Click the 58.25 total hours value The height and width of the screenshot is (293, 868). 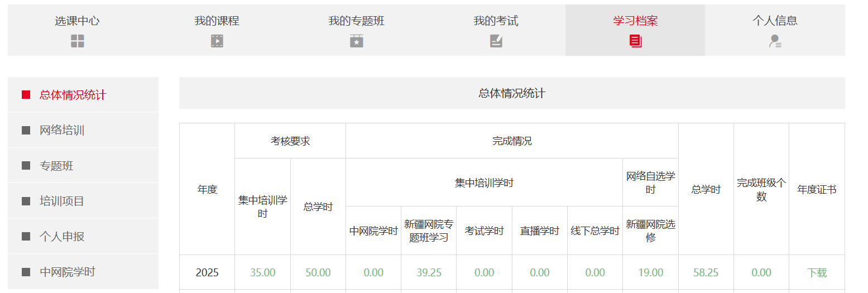[x=706, y=273]
